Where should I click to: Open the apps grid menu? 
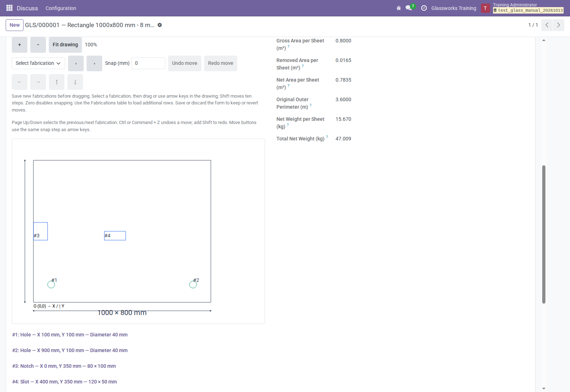tap(9, 8)
